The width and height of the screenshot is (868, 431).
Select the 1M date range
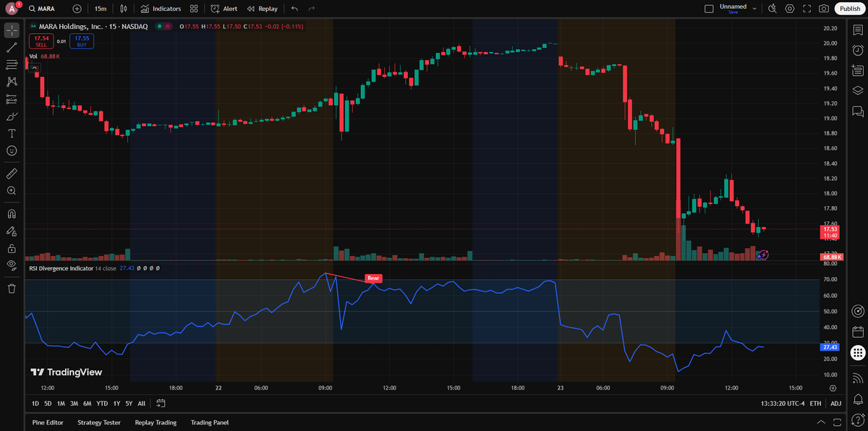pos(61,403)
